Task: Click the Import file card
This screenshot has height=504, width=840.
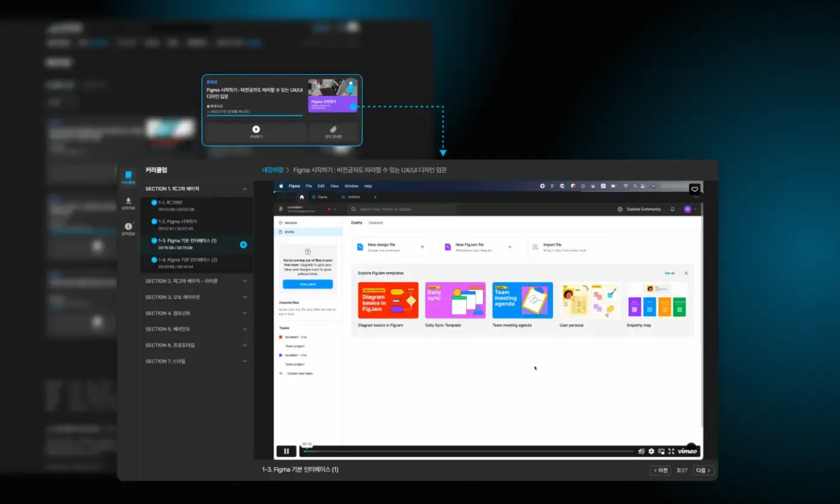Action: click(x=567, y=247)
